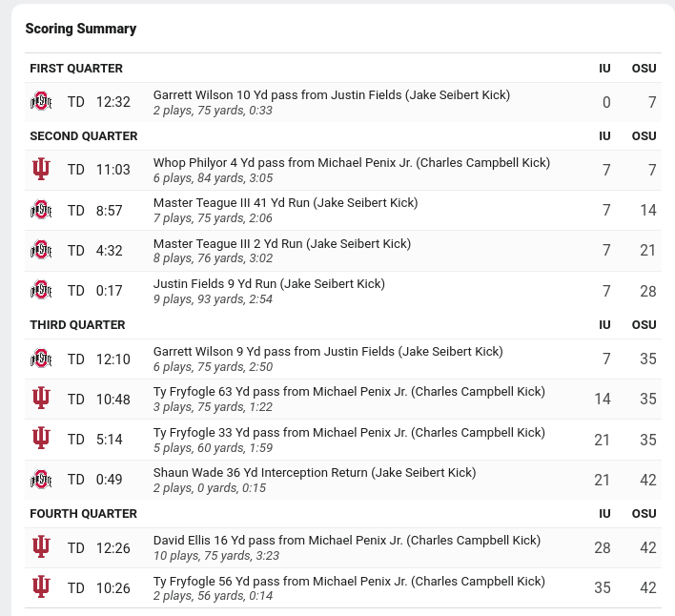Click Ohio State logo on Wilson 9 Yd pass
Image resolution: width=675 pixels, height=616 pixels.
point(41,359)
